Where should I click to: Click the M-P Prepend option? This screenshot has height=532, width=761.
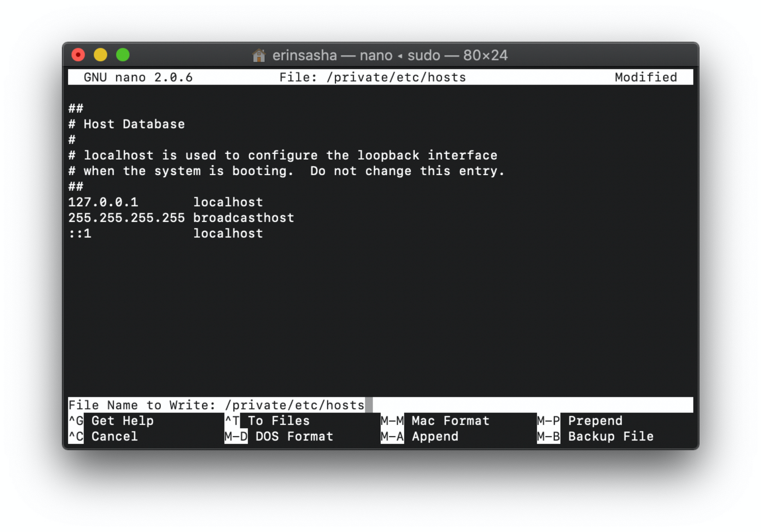(x=580, y=421)
